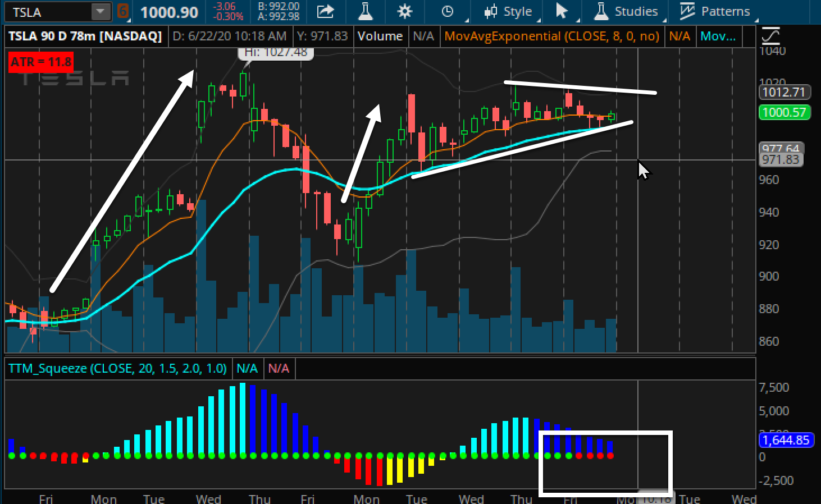Viewport: 821px width, 504px height.
Task: Open the Studies menu
Action: coord(626,11)
